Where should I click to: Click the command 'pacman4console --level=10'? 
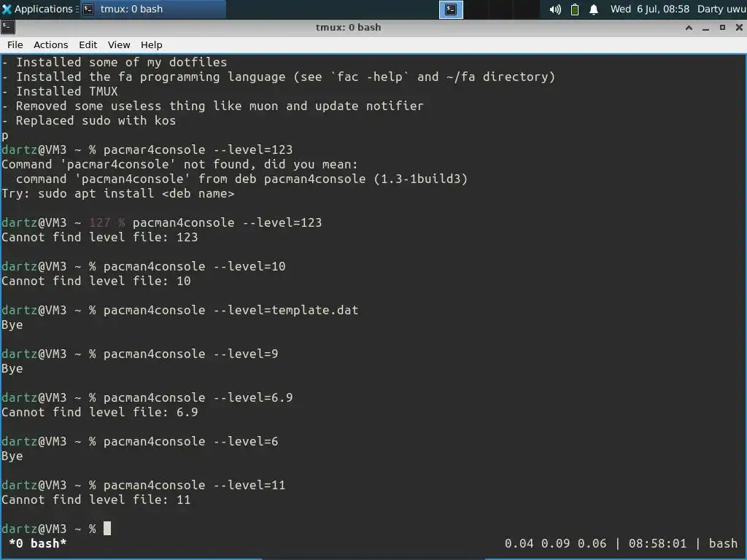click(194, 266)
